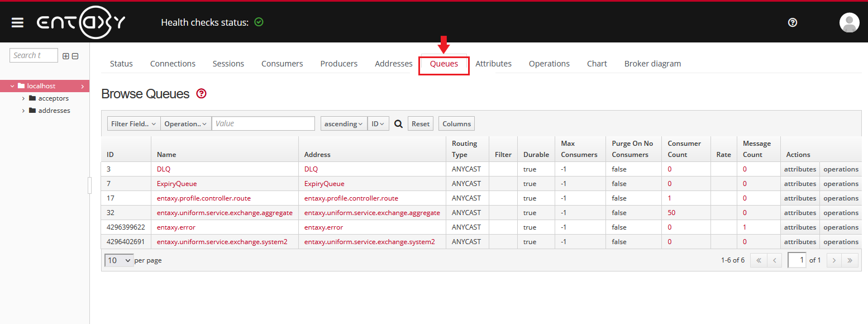Click the filter Value input field

pos(263,124)
